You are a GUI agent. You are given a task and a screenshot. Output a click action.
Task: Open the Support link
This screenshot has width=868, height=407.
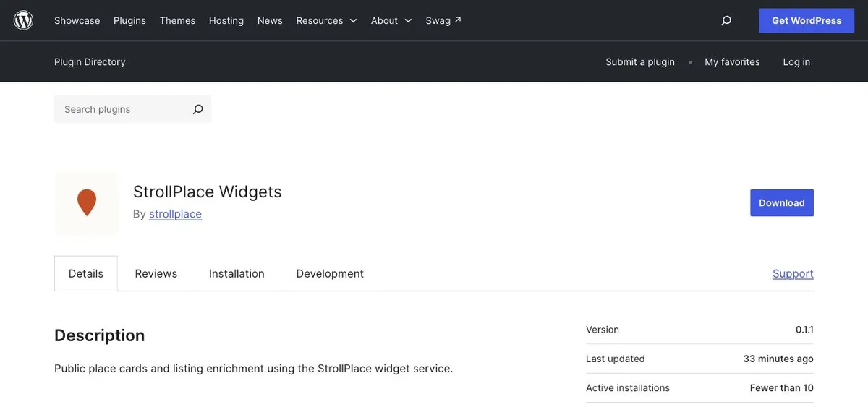tap(793, 273)
